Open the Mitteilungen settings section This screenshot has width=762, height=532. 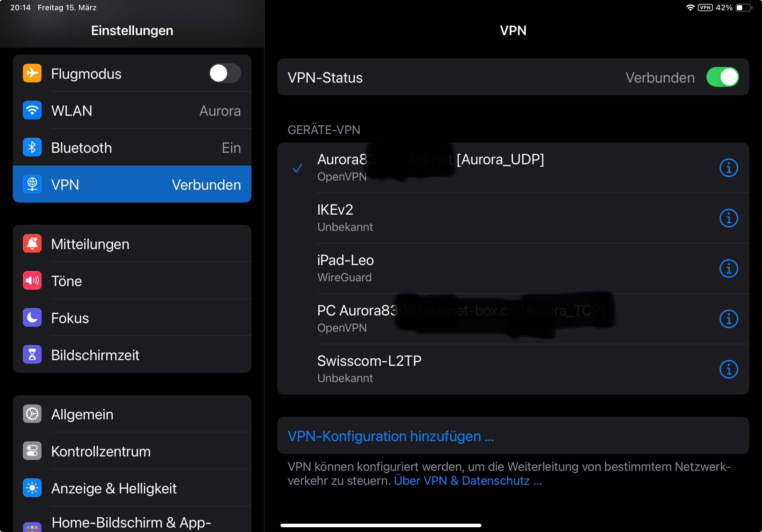coord(132,244)
